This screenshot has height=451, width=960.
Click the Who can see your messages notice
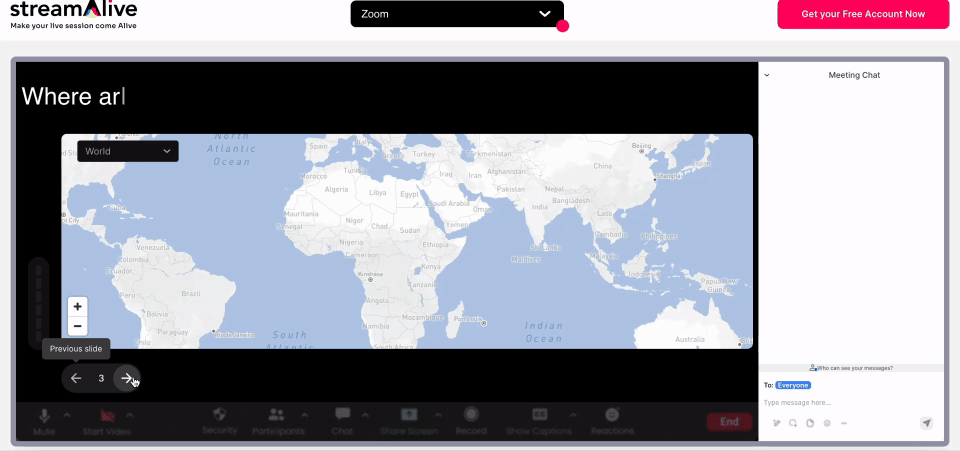click(x=851, y=368)
